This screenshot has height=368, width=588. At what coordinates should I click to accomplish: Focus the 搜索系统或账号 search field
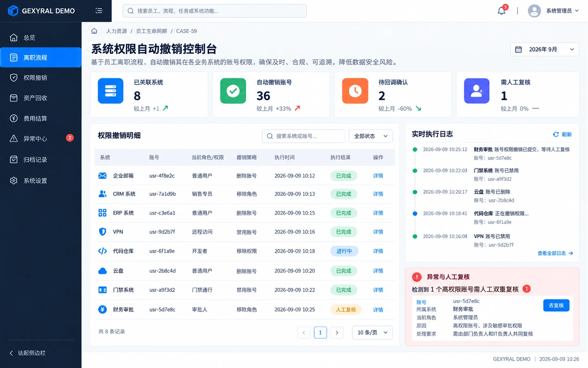click(x=303, y=136)
